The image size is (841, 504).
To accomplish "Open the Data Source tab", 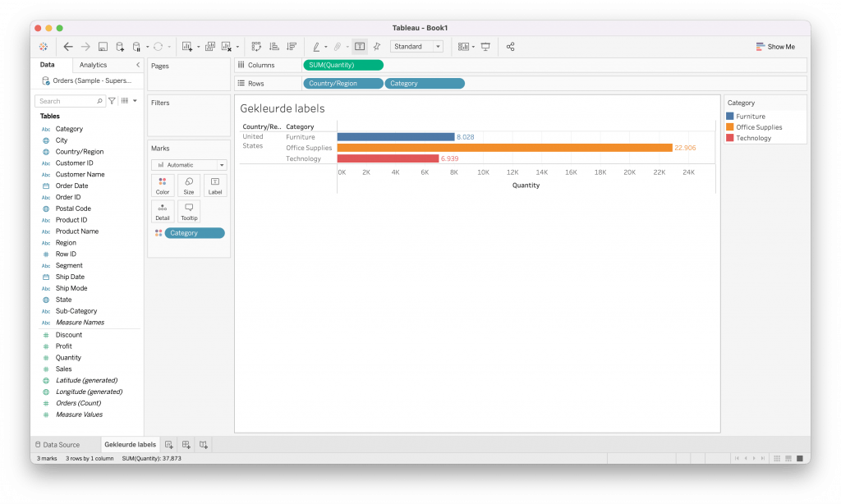I will pos(57,445).
